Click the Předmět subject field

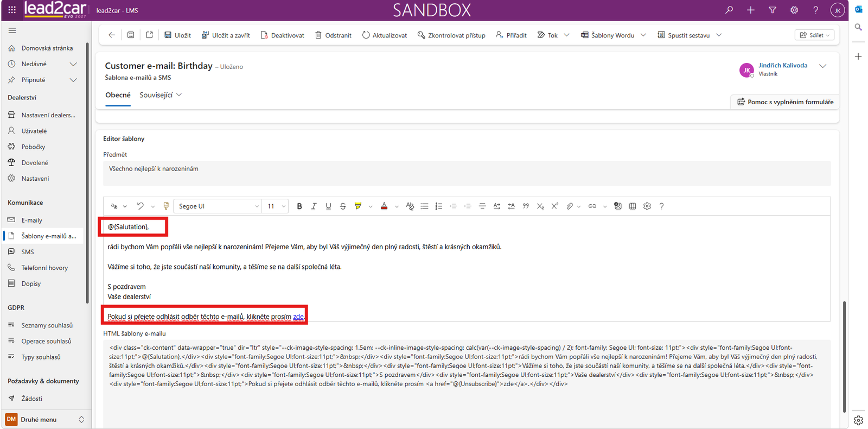pos(467,173)
